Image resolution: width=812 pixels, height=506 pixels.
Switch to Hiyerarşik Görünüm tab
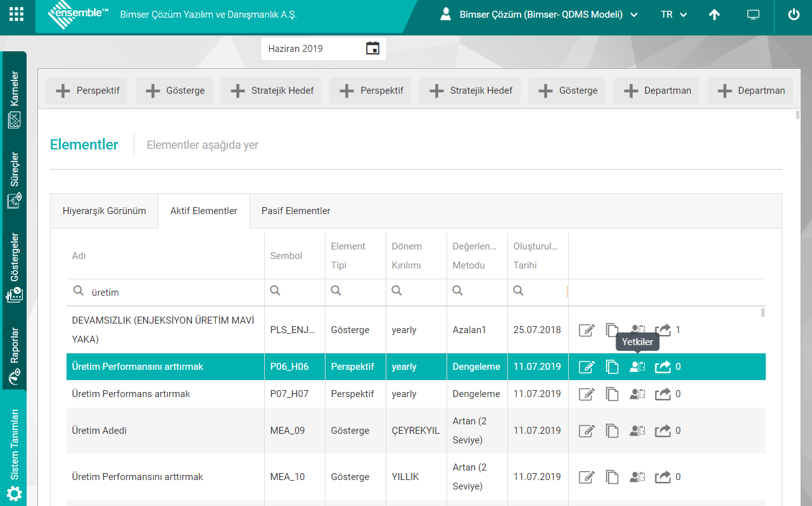(105, 211)
